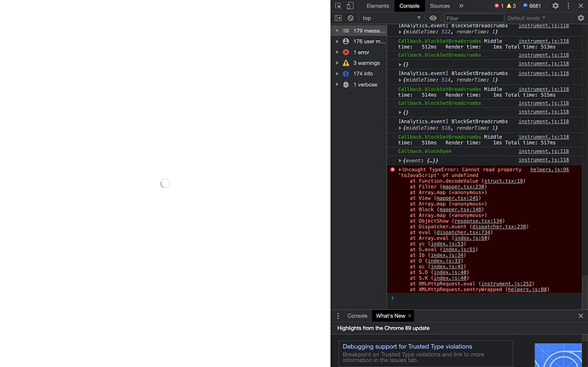Expand the 176 user messages group
588x367 pixels.
pyautogui.click(x=337, y=41)
